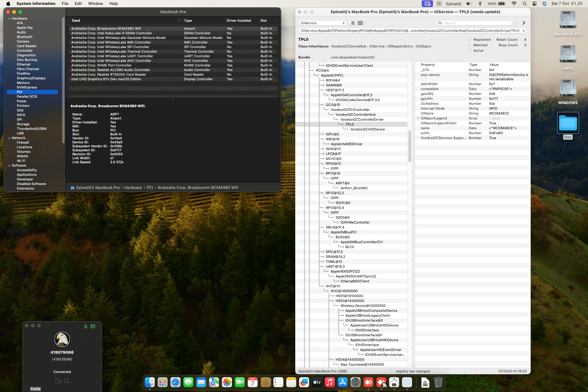
Task: Expand the IOReportLegend property row
Action: click(x=418, y=118)
